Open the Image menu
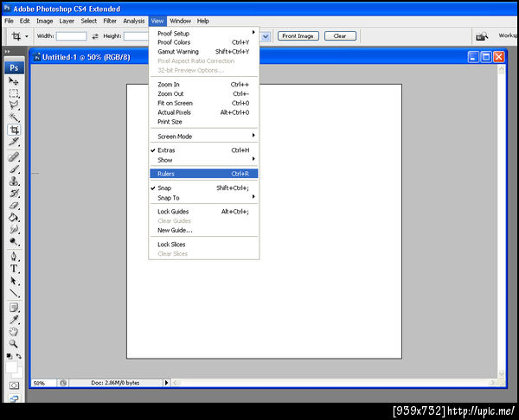The width and height of the screenshot is (519, 420). coord(45,21)
